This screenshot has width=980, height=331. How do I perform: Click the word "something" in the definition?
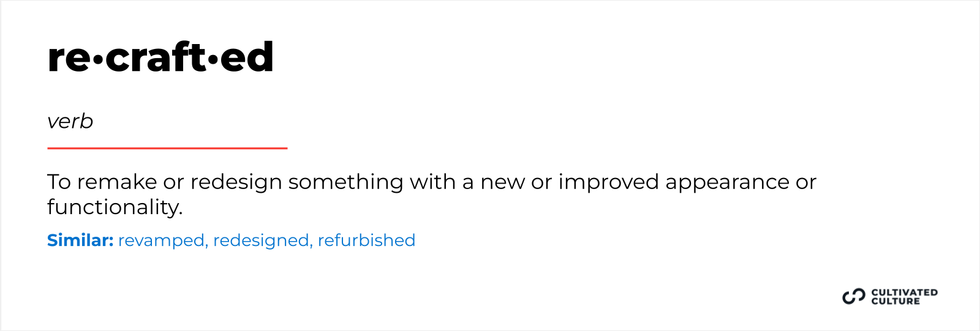(345, 182)
